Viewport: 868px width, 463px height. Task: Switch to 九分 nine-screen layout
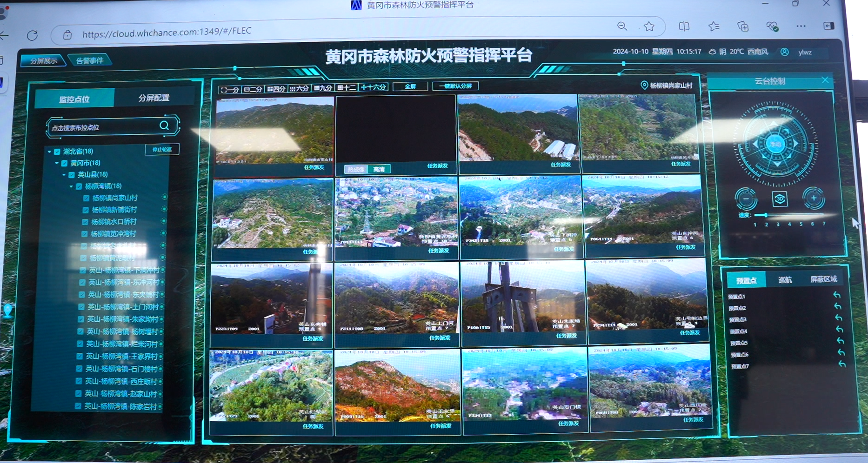pyautogui.click(x=323, y=87)
